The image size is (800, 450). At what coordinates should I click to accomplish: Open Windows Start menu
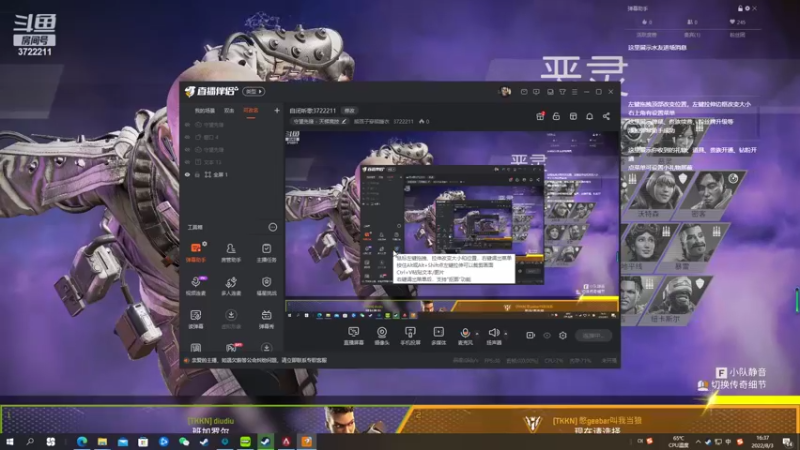[10, 441]
